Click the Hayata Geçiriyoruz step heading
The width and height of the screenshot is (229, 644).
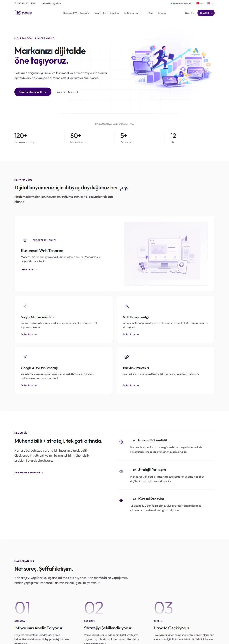[x=172, y=628]
